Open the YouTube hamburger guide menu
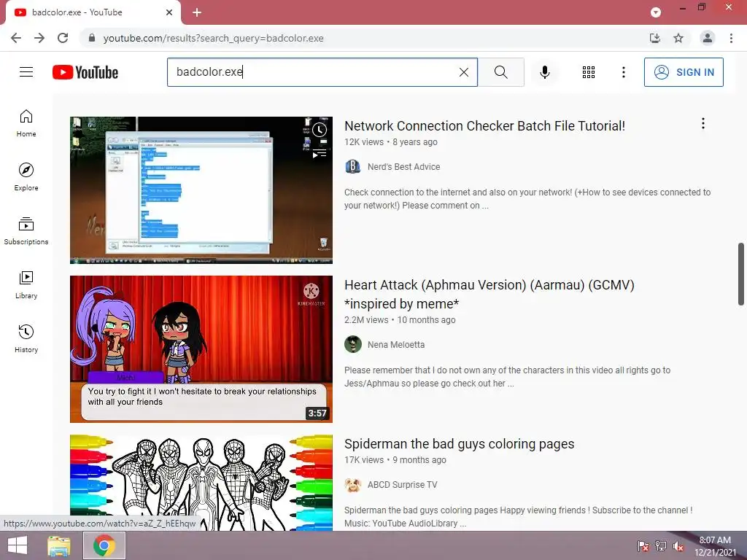The width and height of the screenshot is (747, 560). tap(26, 72)
